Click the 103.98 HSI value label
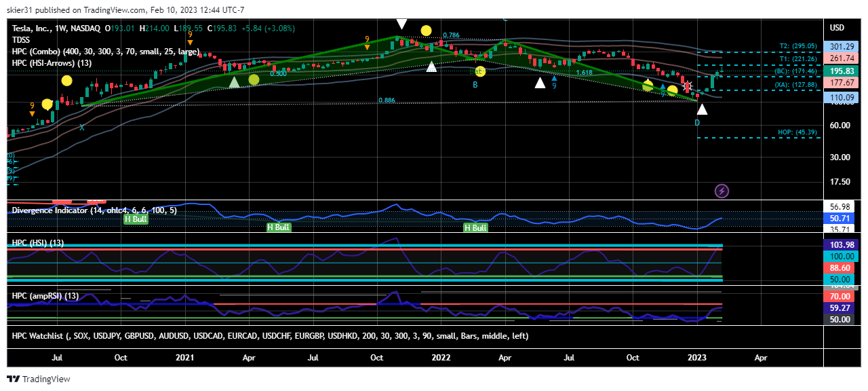 (842, 244)
